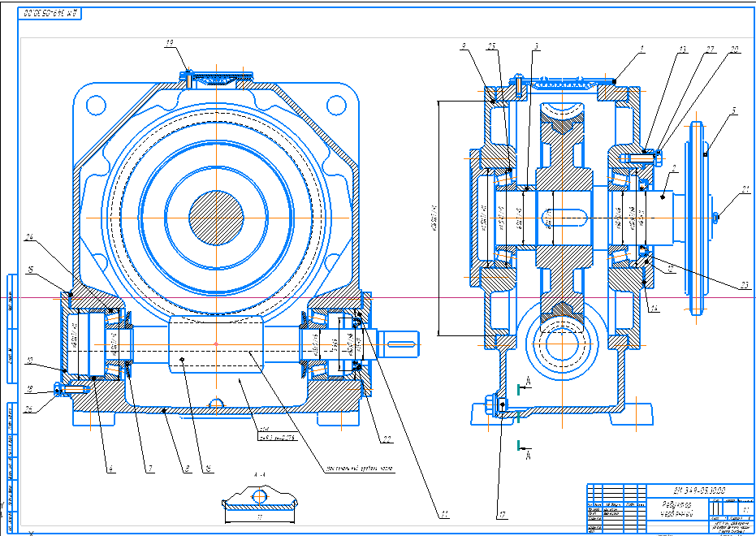Select callout number 24 on left housing

pyautogui.click(x=28, y=238)
